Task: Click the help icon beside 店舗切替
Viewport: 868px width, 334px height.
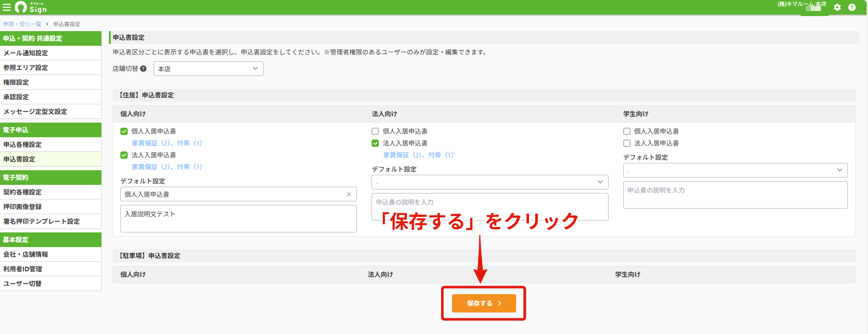Action: (143, 69)
